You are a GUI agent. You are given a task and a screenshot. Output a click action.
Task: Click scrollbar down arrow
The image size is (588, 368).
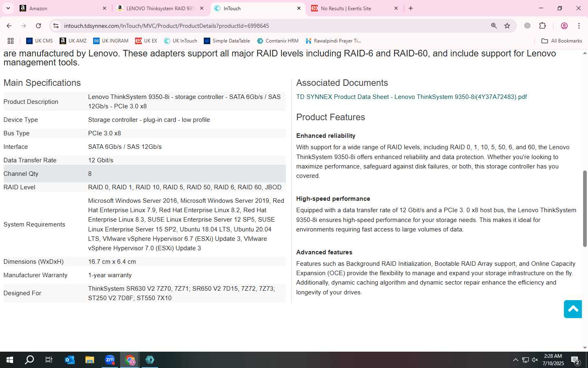[x=585, y=348]
